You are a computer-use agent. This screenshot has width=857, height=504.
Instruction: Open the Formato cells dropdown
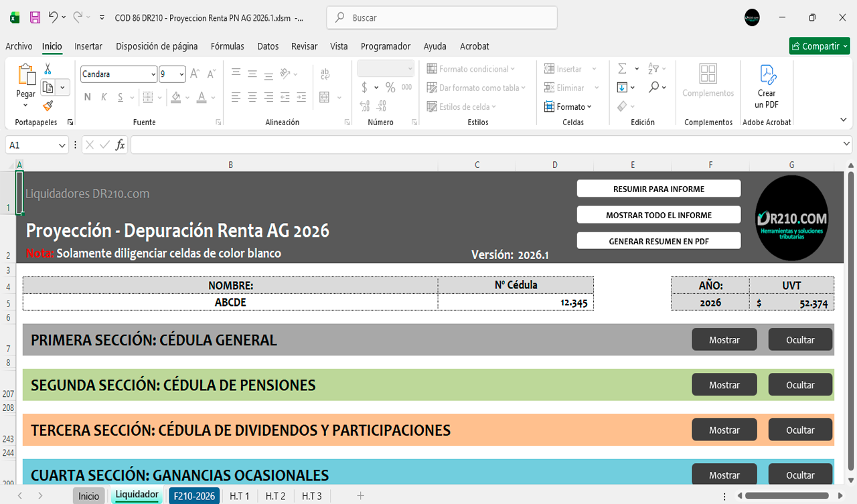pos(569,106)
